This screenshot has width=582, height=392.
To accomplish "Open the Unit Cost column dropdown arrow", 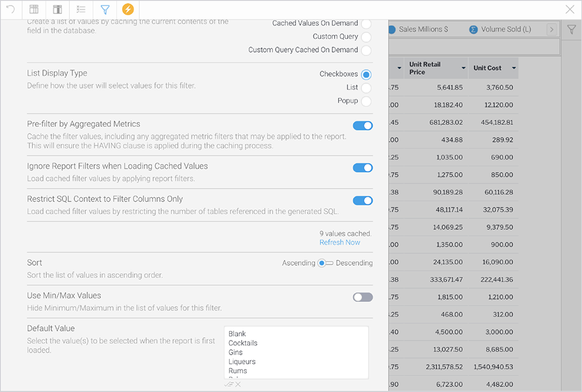I will tap(513, 68).
